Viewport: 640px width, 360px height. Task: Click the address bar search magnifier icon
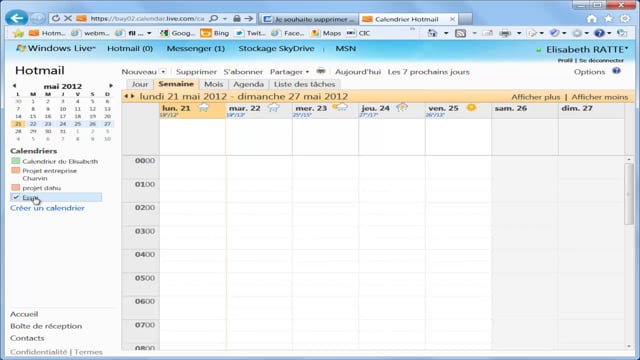(x=213, y=18)
